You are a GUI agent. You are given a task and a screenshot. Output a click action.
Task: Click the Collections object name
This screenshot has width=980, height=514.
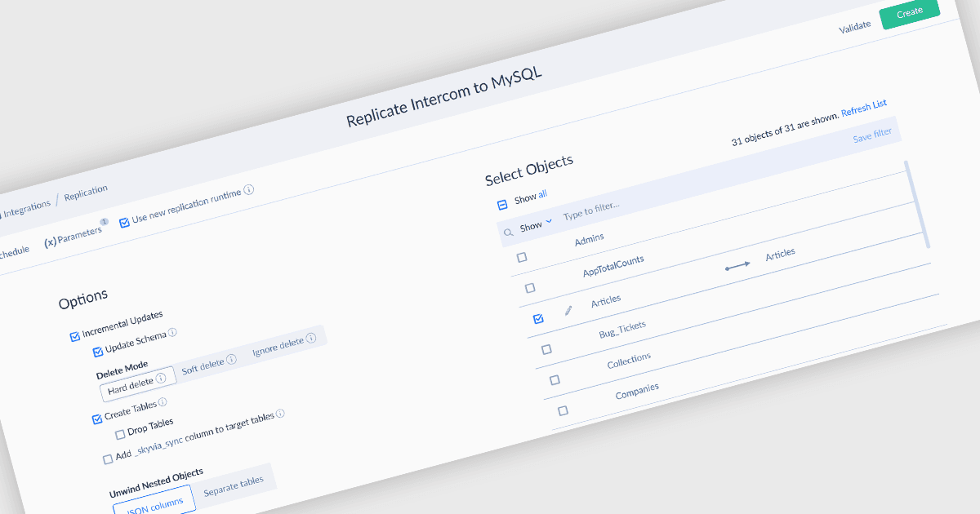coord(629,361)
